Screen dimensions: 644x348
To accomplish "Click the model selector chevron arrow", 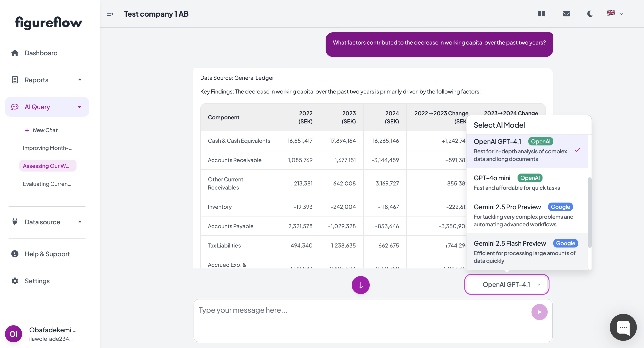I will 538,285.
